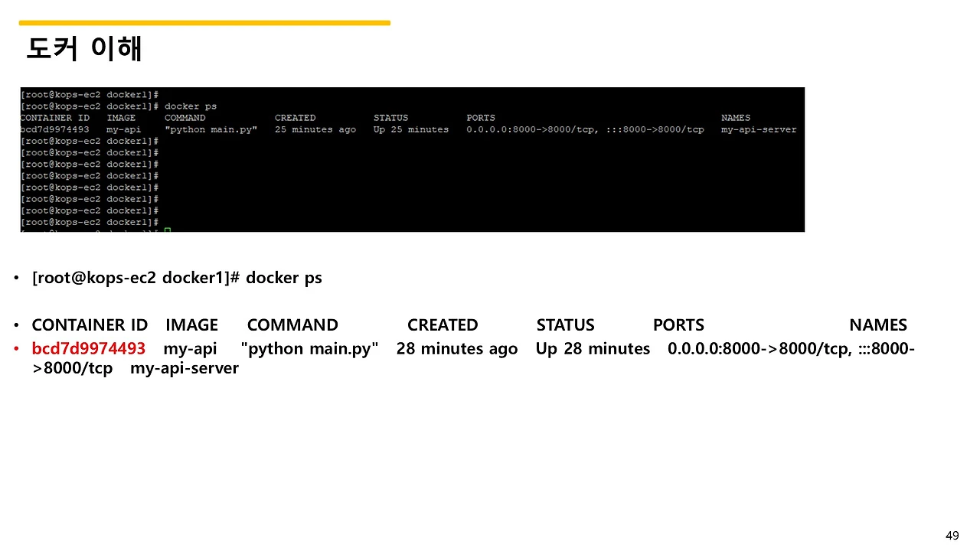980x551 pixels.
Task: Click 'my-api-server' in the terminal output
Action: pyautogui.click(x=759, y=129)
